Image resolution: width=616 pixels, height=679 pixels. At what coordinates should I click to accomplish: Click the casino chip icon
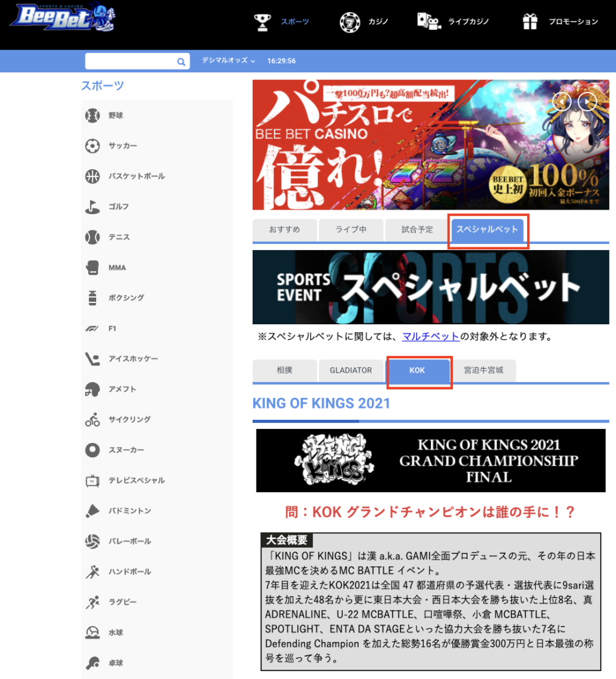click(349, 23)
